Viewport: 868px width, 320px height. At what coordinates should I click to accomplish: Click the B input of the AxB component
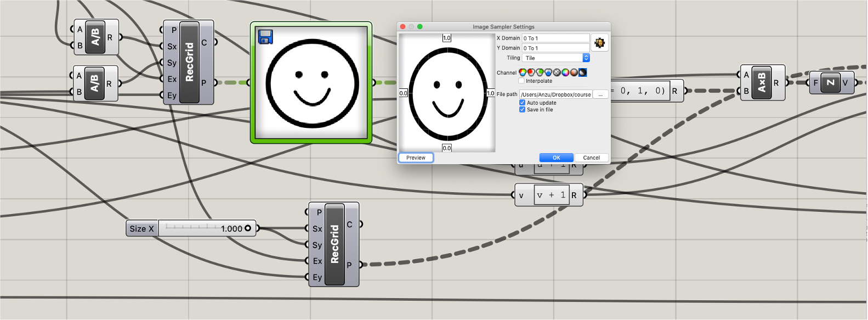click(746, 91)
